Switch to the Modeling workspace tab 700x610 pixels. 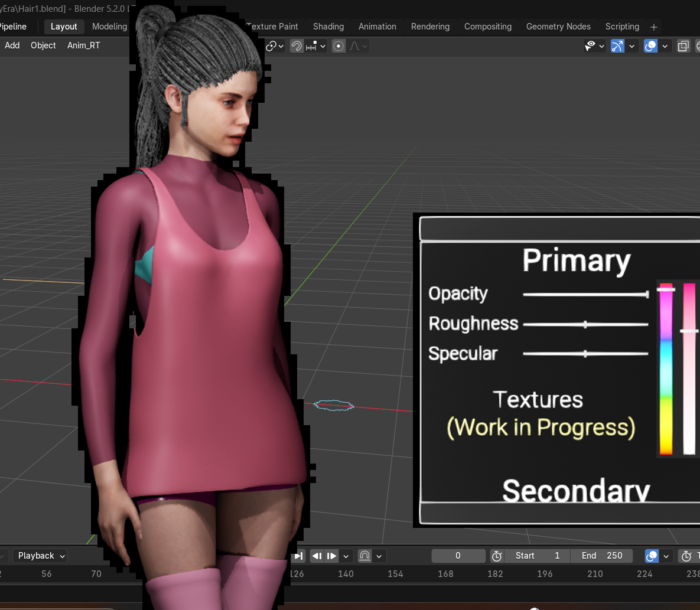[x=109, y=27]
